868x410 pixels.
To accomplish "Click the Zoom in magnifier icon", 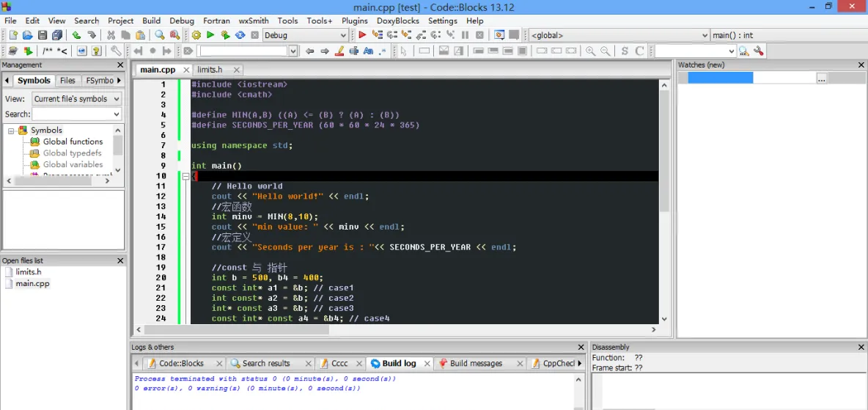I will tap(590, 51).
